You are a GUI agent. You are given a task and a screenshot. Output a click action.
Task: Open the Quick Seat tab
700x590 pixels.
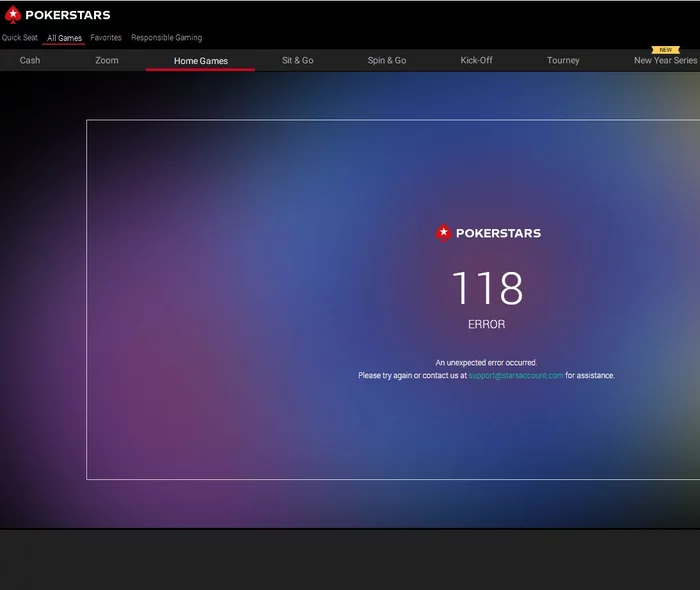[x=20, y=37]
